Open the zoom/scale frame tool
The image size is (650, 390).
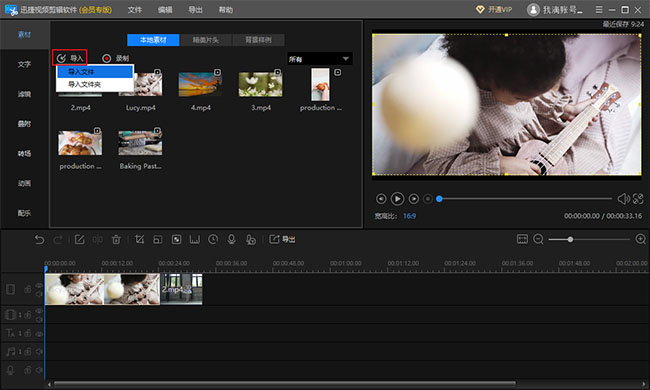[x=158, y=240]
